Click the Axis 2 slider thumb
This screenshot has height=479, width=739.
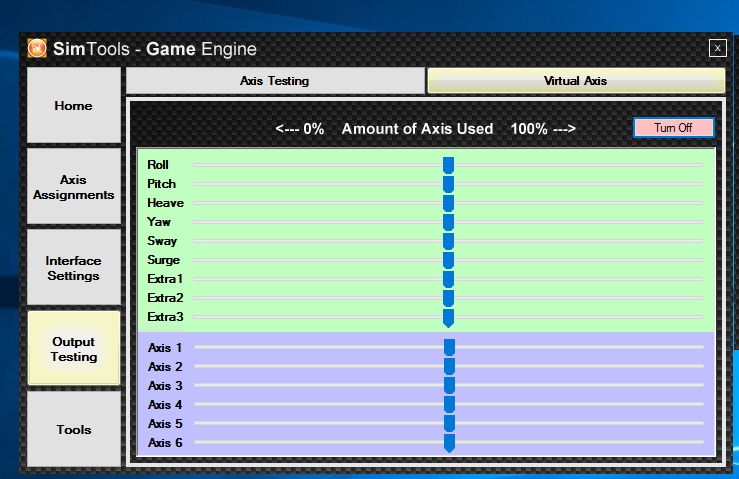click(x=449, y=367)
